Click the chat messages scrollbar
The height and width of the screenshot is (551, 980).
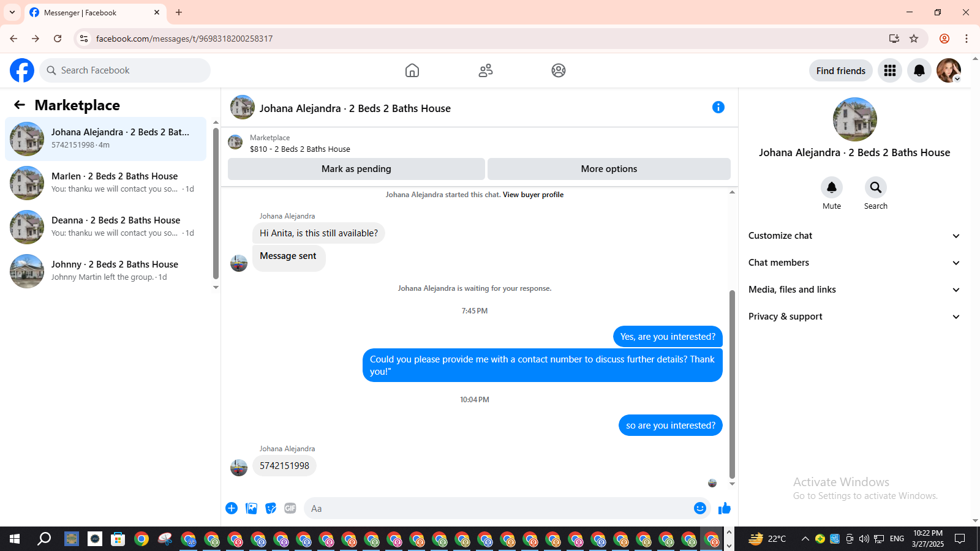click(732, 384)
